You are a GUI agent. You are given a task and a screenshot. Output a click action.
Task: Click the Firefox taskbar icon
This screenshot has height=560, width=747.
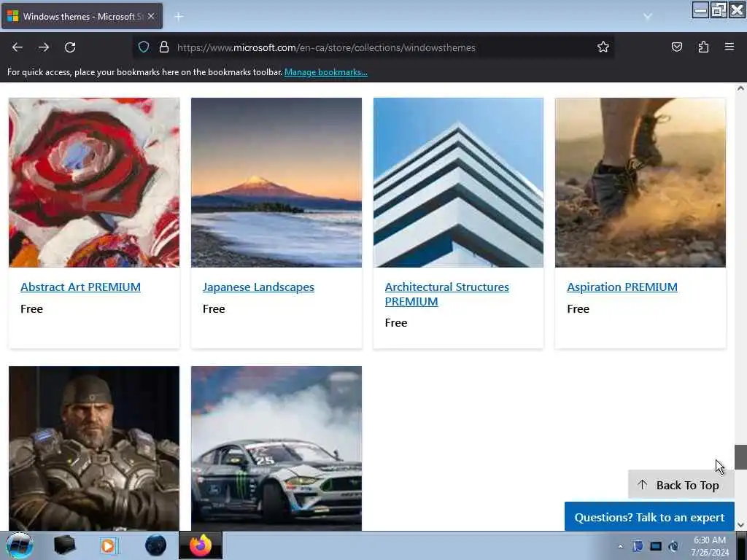pyautogui.click(x=201, y=545)
